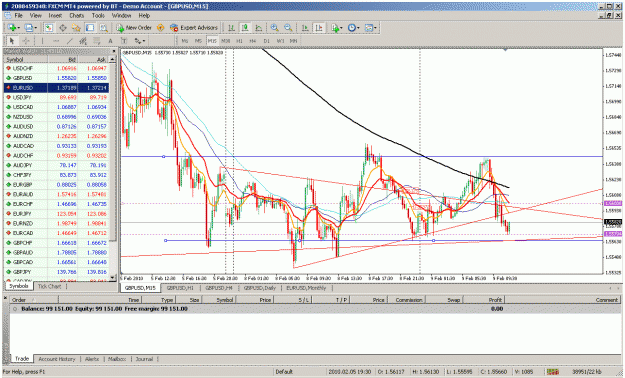The width and height of the screenshot is (625, 378).
Task: Switch timeframe to D1
Action: 266,41
